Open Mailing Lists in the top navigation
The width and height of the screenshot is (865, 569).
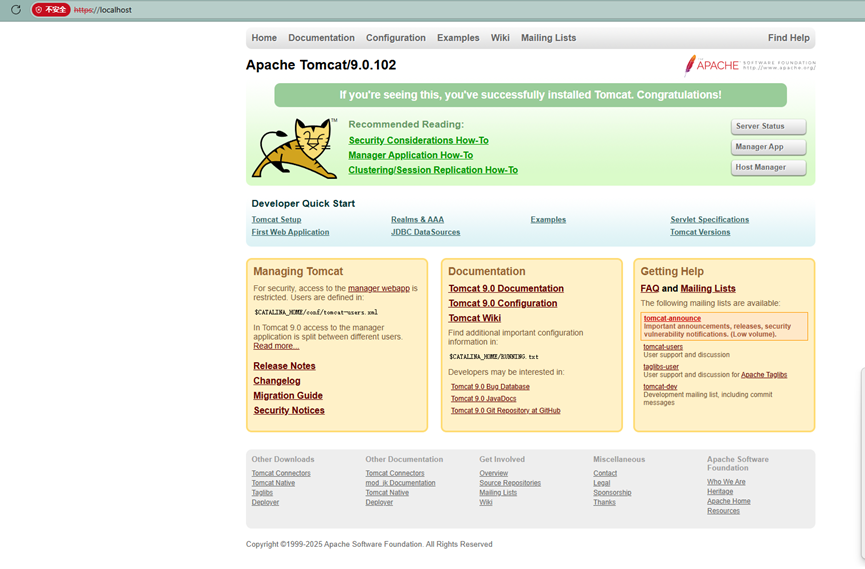(x=548, y=38)
